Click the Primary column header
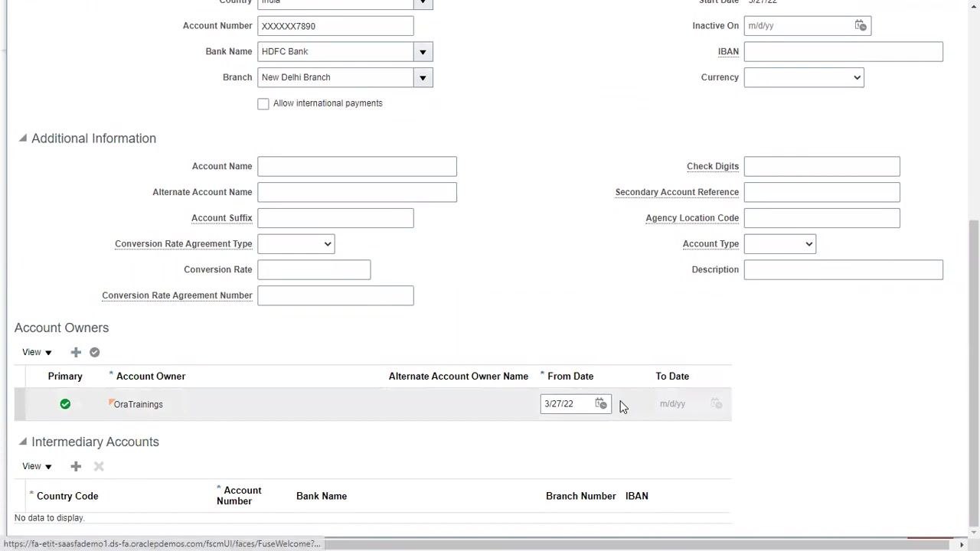This screenshot has width=980, height=551. (65, 377)
